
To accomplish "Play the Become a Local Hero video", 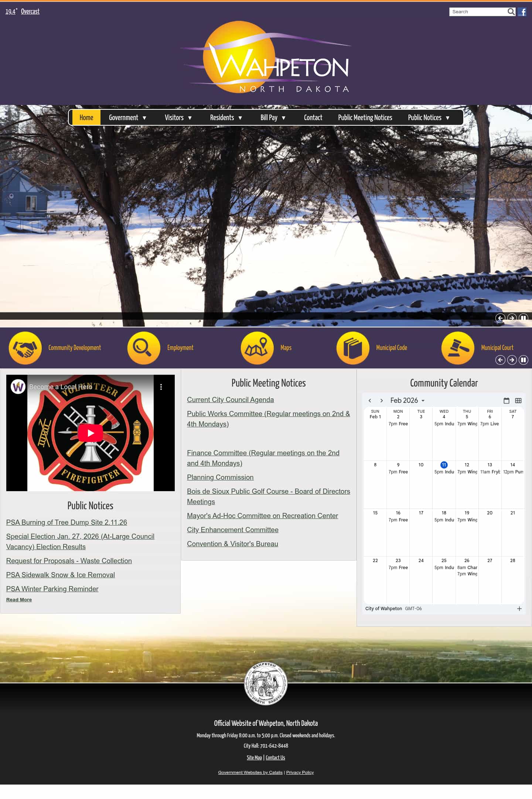I will pos(91,433).
